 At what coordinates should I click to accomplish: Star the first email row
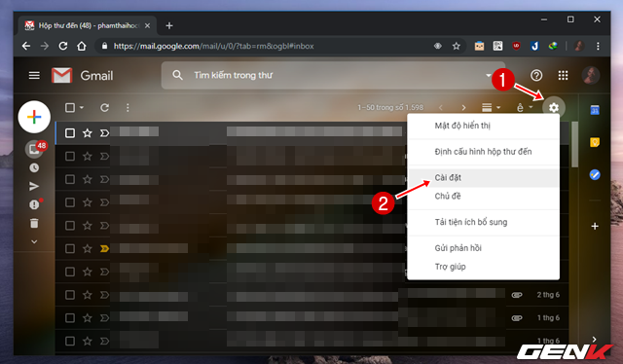pyautogui.click(x=87, y=133)
